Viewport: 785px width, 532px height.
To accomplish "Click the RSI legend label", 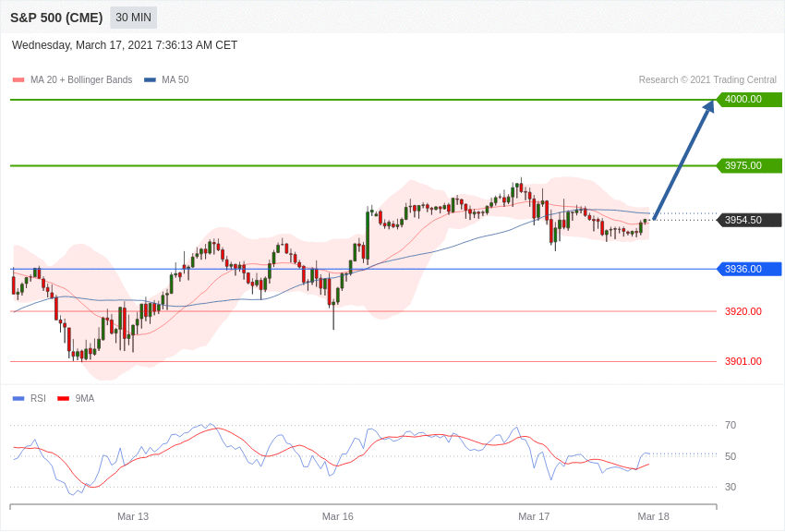I will click(x=38, y=398).
